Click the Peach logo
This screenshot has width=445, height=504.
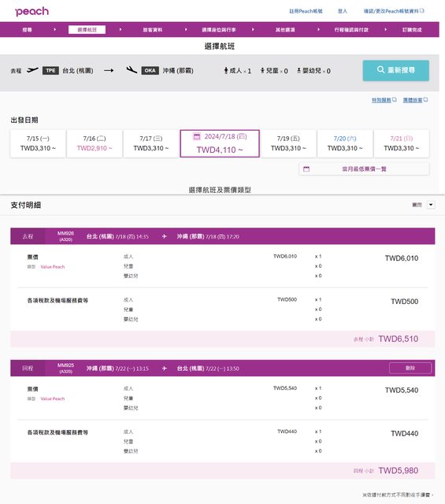point(32,12)
